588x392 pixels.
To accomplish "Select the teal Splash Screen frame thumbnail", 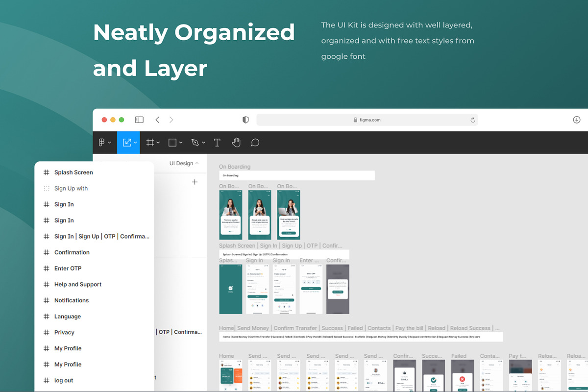I will tap(230, 289).
